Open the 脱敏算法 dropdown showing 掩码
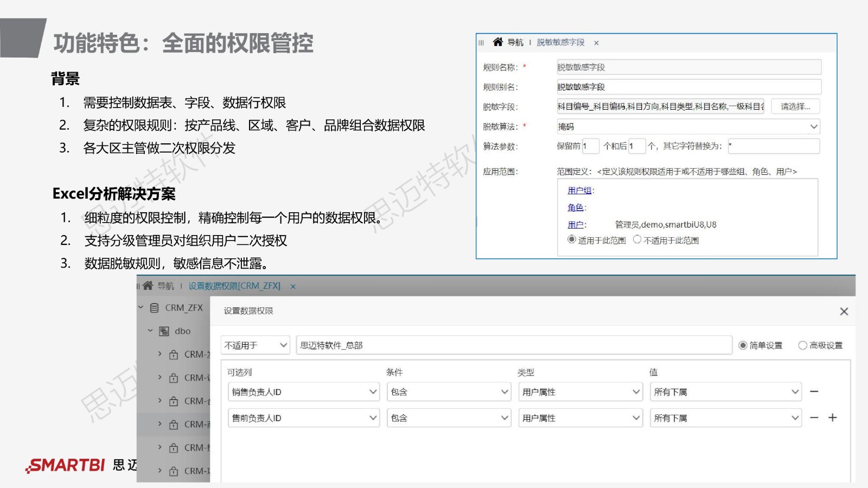This screenshot has width=868, height=488. [688, 126]
